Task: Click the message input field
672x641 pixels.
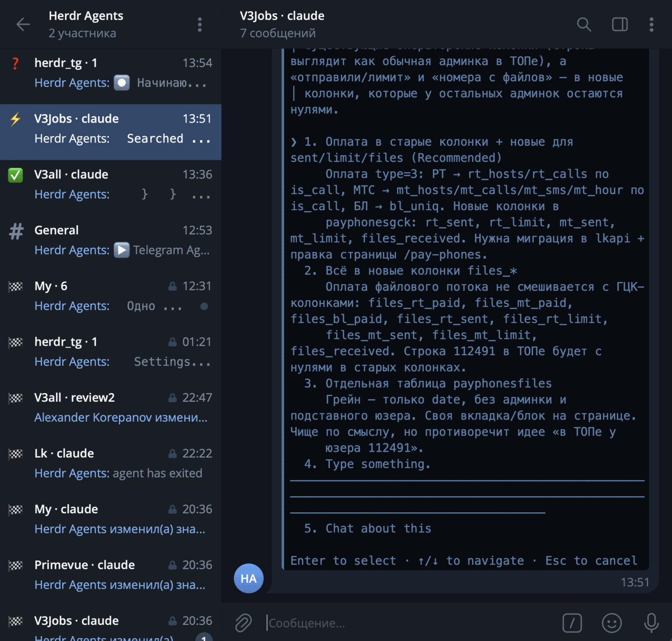Action: pyautogui.click(x=408, y=623)
